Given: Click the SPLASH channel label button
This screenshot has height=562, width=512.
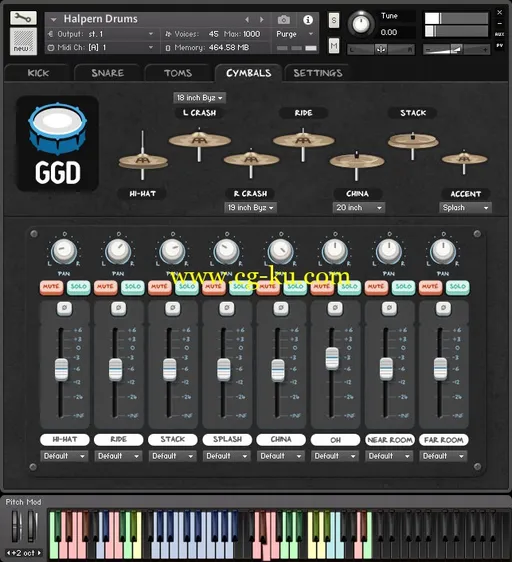Looking at the screenshot, I should pyautogui.click(x=227, y=439).
